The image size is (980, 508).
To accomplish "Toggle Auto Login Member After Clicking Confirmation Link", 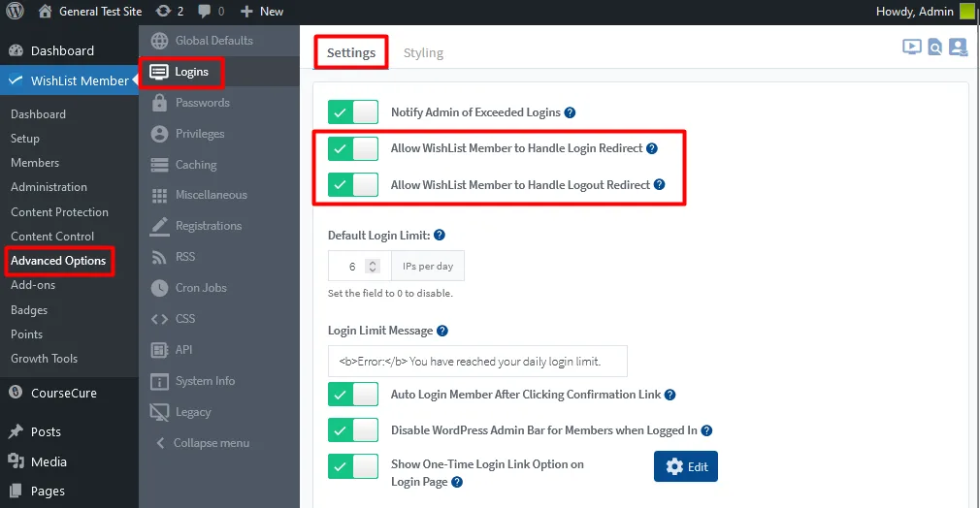I will pyautogui.click(x=353, y=395).
